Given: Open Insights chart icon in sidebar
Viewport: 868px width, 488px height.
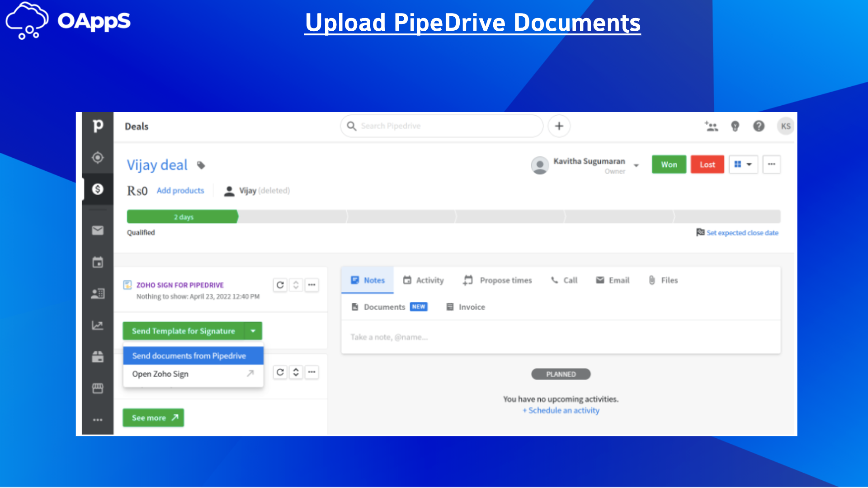Looking at the screenshot, I should click(x=98, y=325).
